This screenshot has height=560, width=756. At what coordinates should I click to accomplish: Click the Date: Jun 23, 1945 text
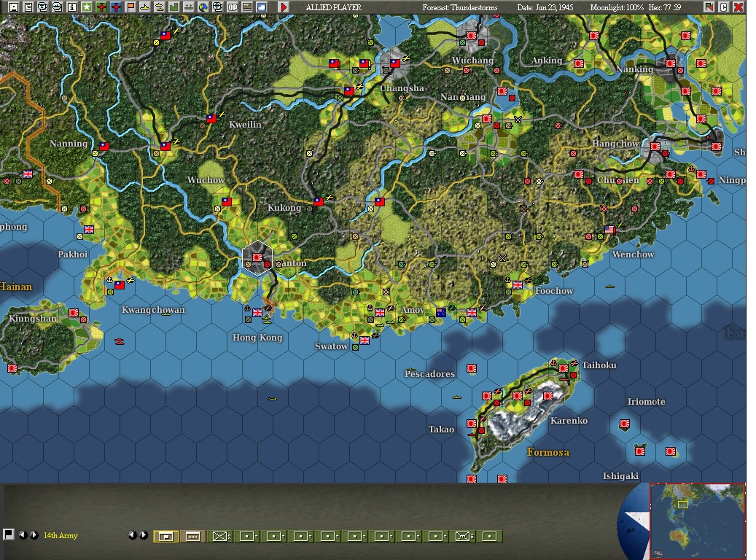545,7
